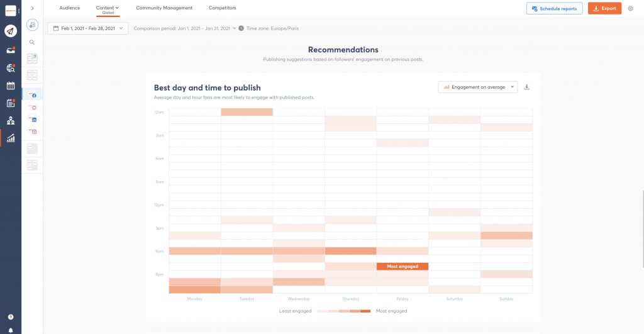
Task: Select the Instagram profile icon
Action: pos(33,131)
